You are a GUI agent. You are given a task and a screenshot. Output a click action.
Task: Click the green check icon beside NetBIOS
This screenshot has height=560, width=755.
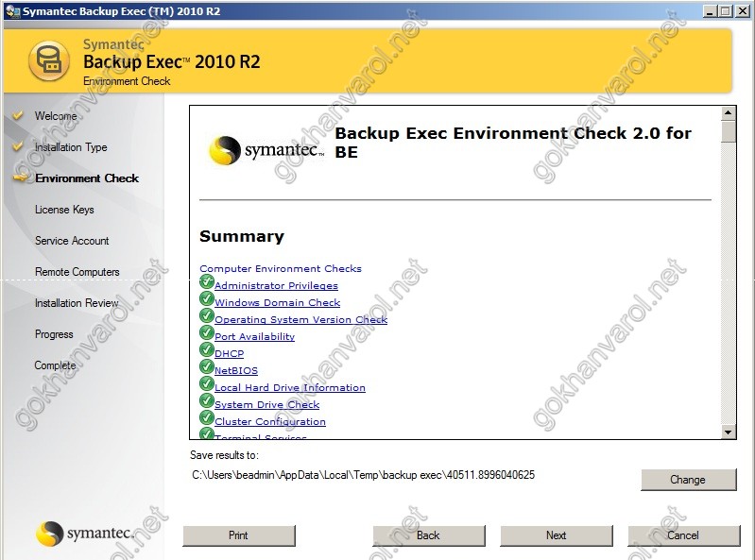207,366
